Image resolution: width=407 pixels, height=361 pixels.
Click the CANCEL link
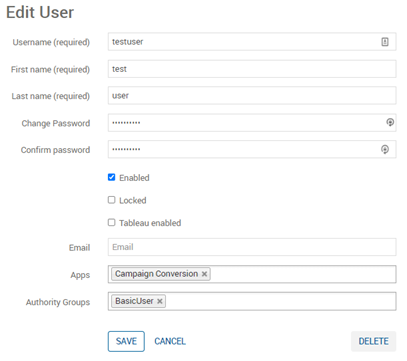tap(170, 341)
